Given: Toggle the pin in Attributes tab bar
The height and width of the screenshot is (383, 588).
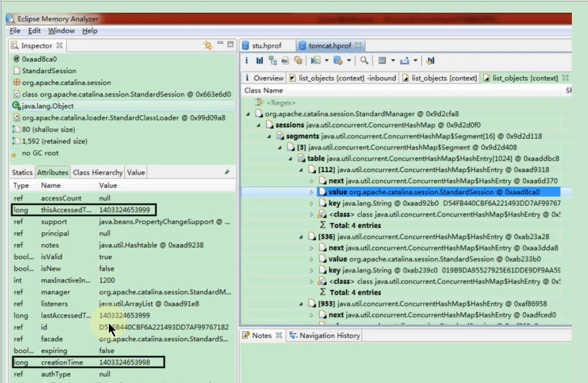Looking at the screenshot, I should 227,172.
